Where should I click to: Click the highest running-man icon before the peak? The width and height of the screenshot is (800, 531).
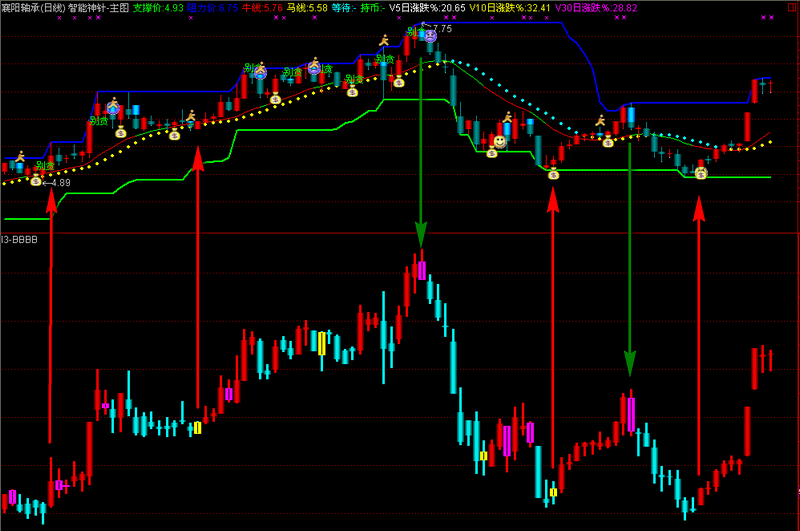[x=384, y=40]
